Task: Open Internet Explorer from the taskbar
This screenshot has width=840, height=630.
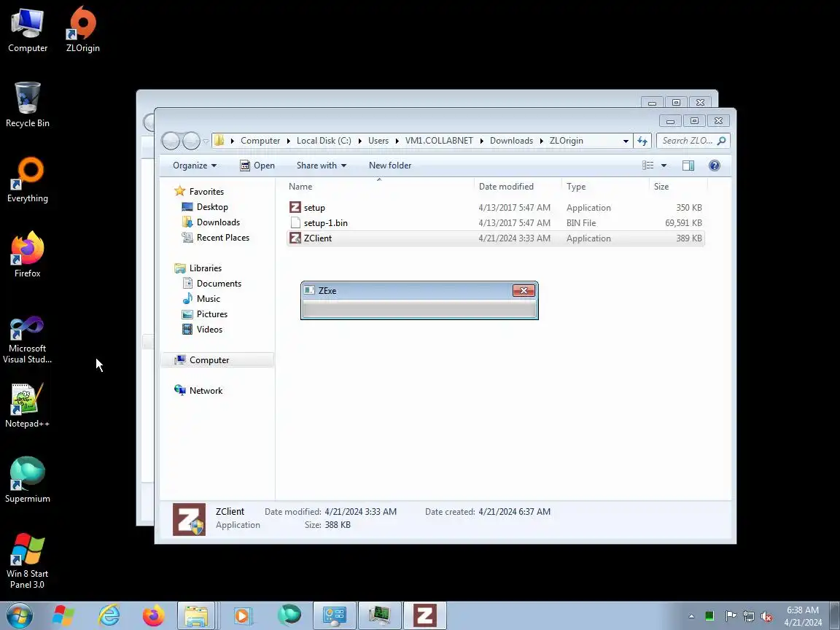Action: coord(109,615)
